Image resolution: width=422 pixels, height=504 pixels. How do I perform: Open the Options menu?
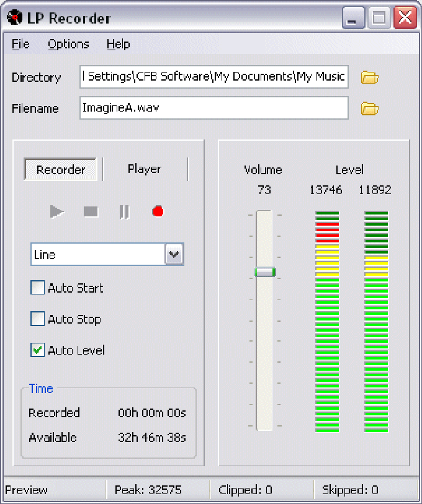68,44
